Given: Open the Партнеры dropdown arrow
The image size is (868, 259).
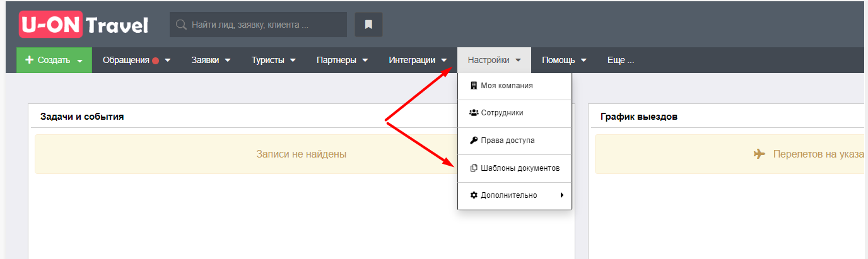Looking at the screenshot, I should point(365,60).
